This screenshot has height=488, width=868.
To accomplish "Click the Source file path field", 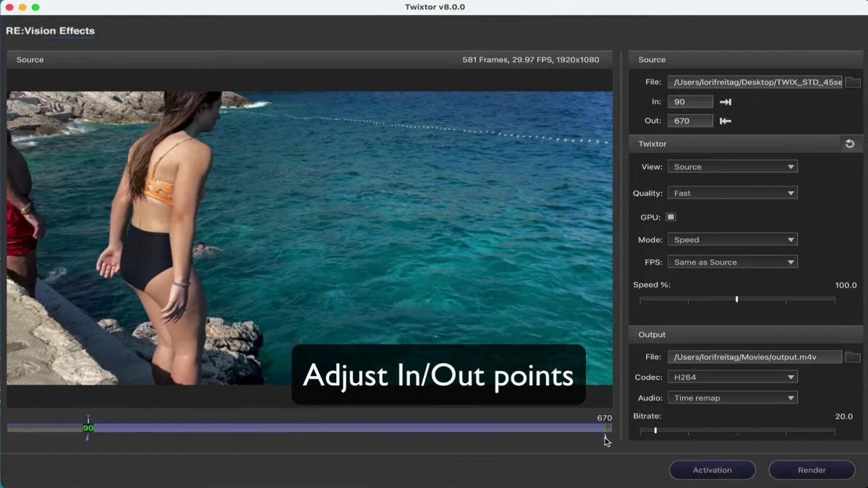I will [754, 82].
